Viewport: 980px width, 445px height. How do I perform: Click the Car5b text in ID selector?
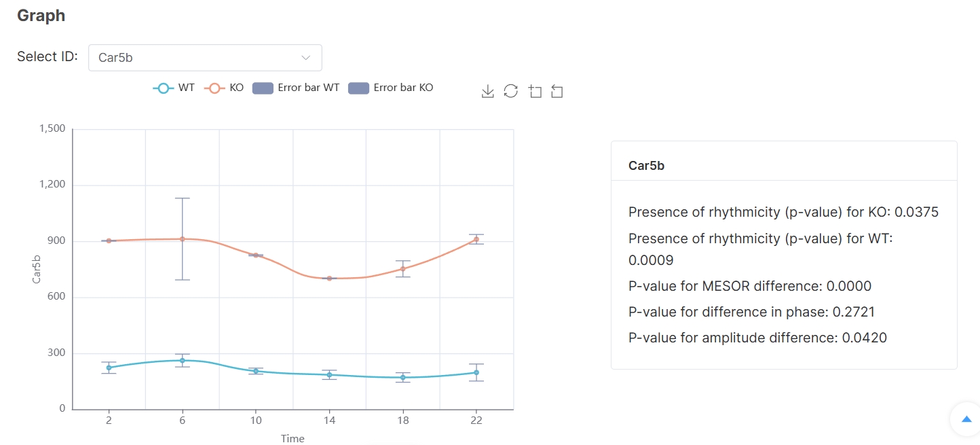pos(115,58)
